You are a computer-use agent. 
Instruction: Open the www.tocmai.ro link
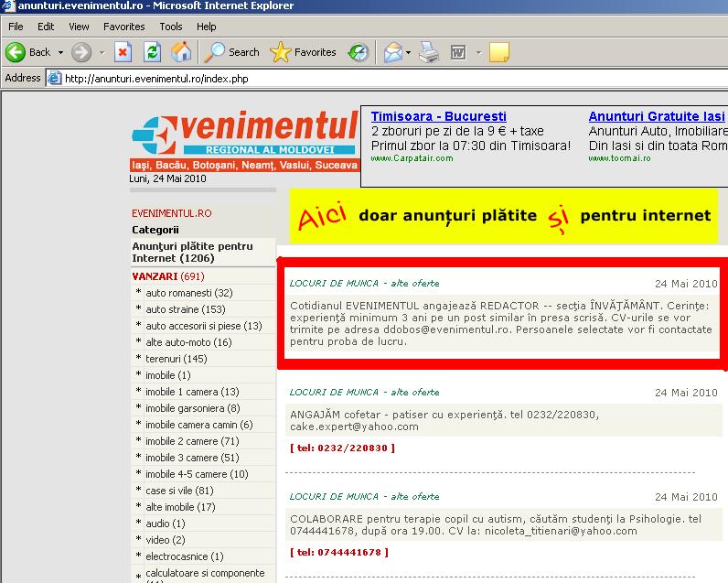619,158
